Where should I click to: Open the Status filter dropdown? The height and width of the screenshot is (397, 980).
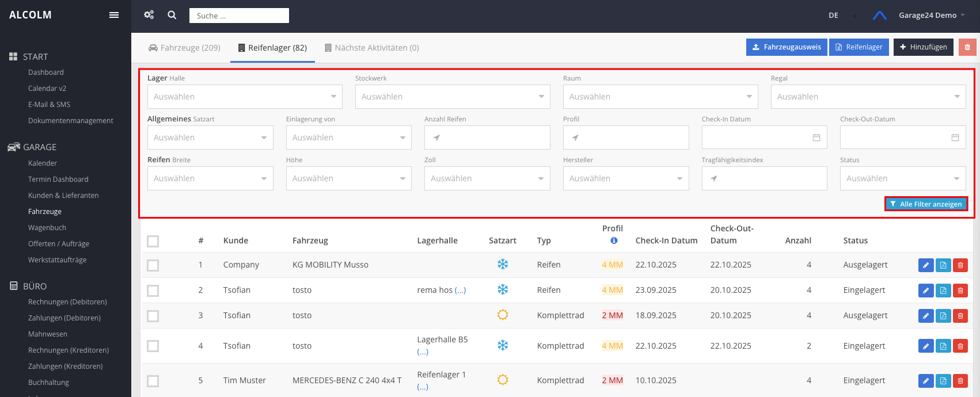click(x=902, y=178)
